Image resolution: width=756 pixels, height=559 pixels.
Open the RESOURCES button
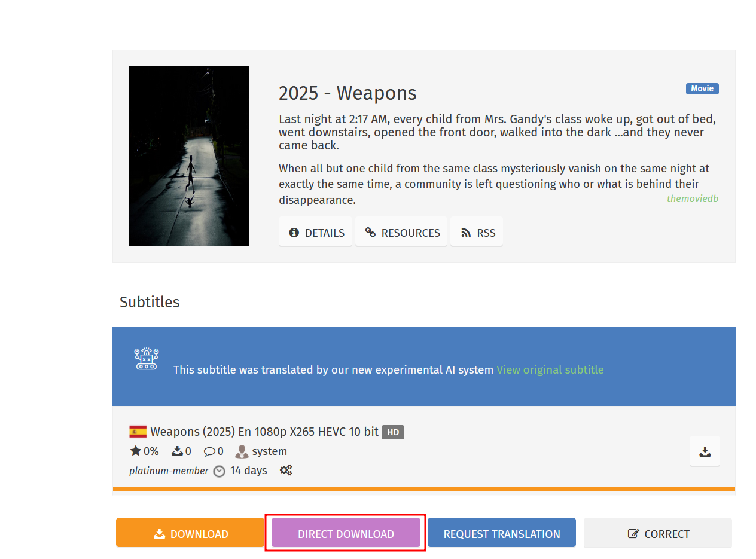[401, 233]
